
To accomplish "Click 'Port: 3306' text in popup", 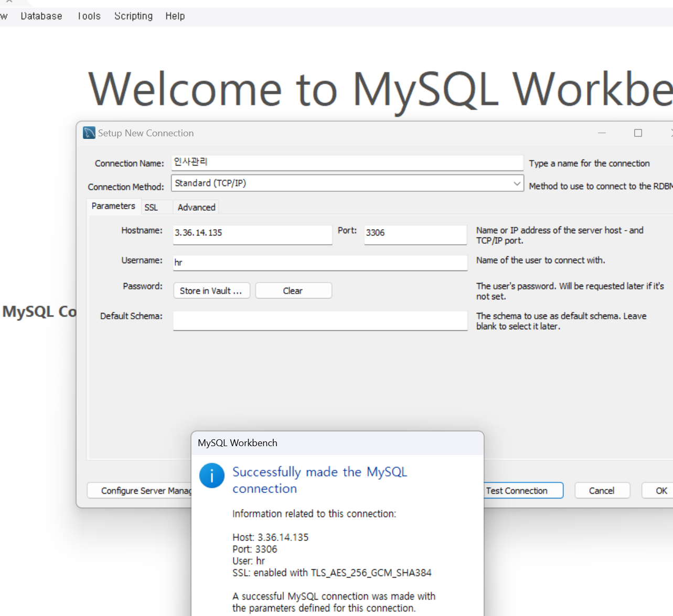I will (x=255, y=549).
